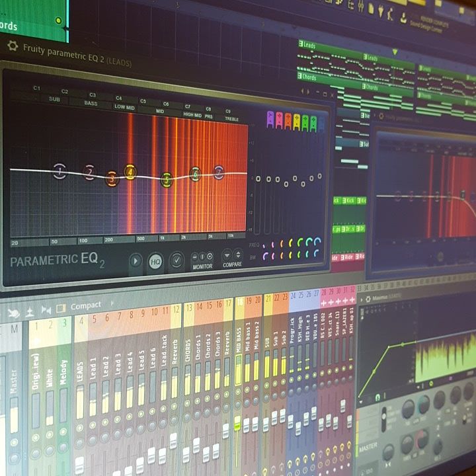Click the download arrow icon in top toolbar
Screen dimensions: 476x476
tap(403, 18)
